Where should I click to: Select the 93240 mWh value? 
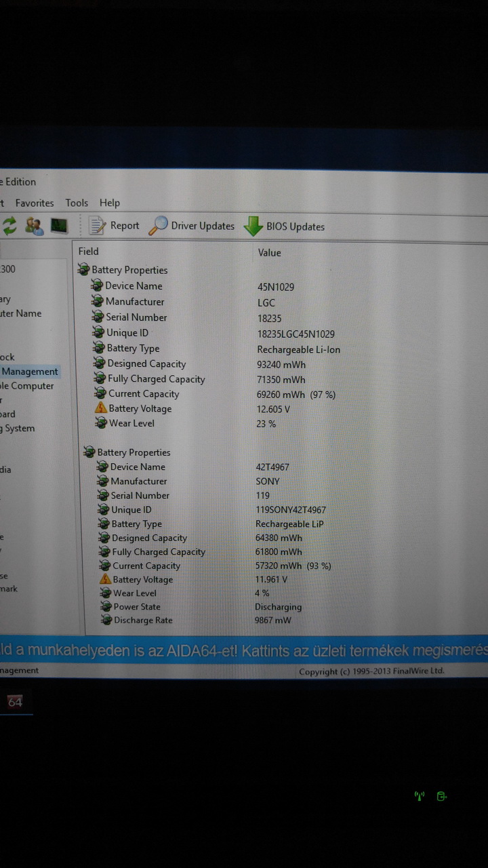pos(281,365)
